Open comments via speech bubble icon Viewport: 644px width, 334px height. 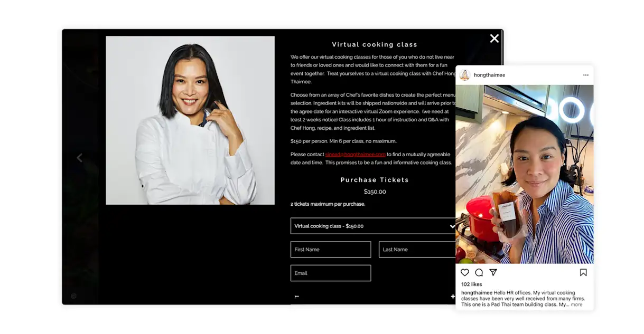[479, 273]
